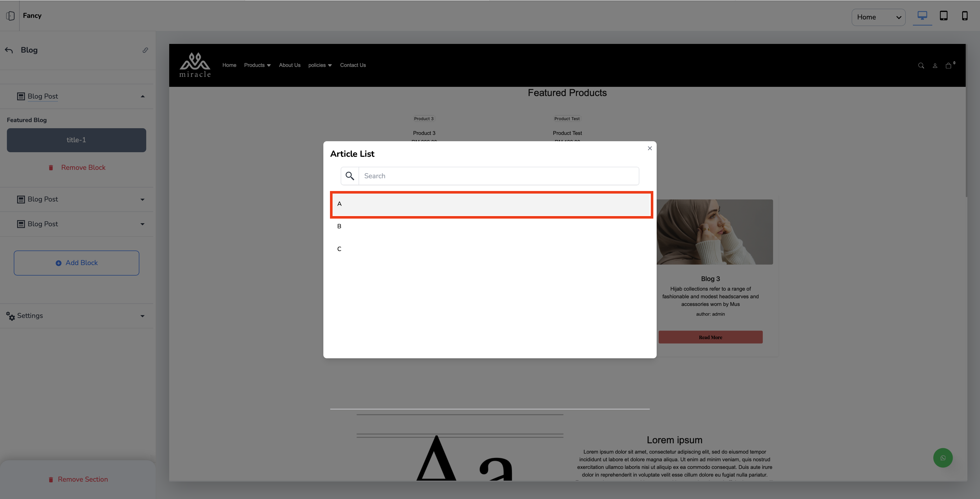Expand the third Blog Post block

click(142, 224)
